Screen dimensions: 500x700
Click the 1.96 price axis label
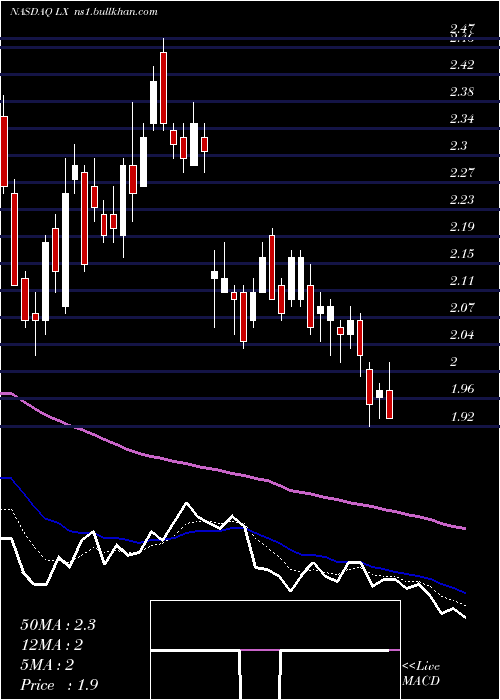pos(462,389)
